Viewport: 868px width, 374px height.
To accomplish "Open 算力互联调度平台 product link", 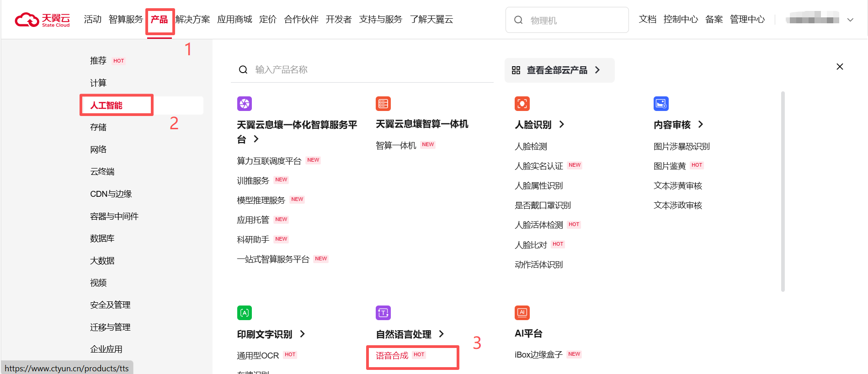I will [269, 161].
